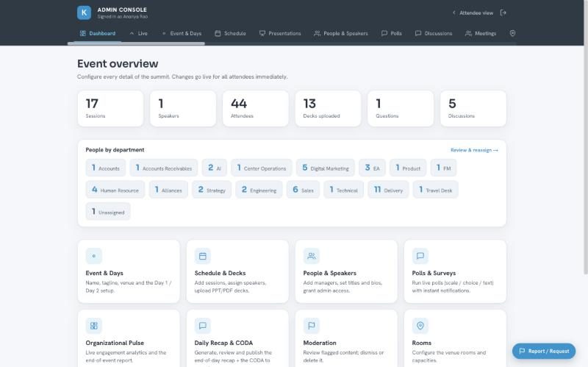Screen dimensions: 588x367
Task: Select the FM department chip
Action: [444, 168]
